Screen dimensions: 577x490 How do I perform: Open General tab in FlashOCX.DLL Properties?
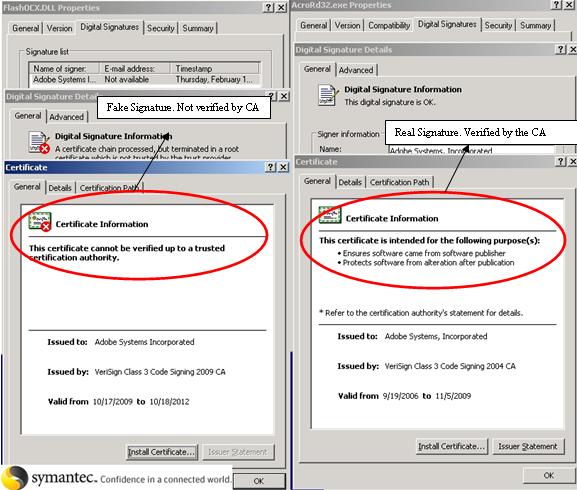[x=25, y=28]
